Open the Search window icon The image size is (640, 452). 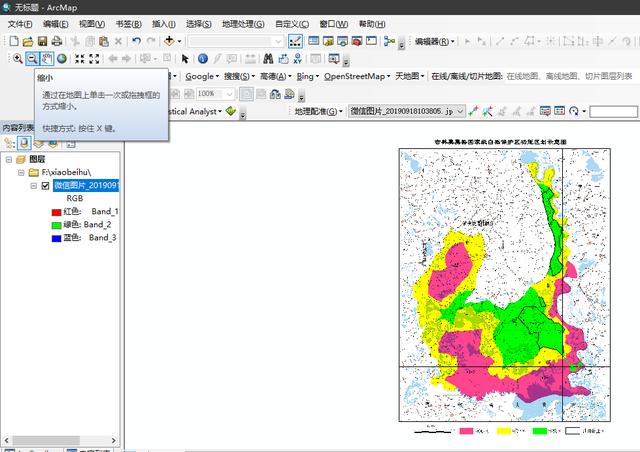[342, 41]
